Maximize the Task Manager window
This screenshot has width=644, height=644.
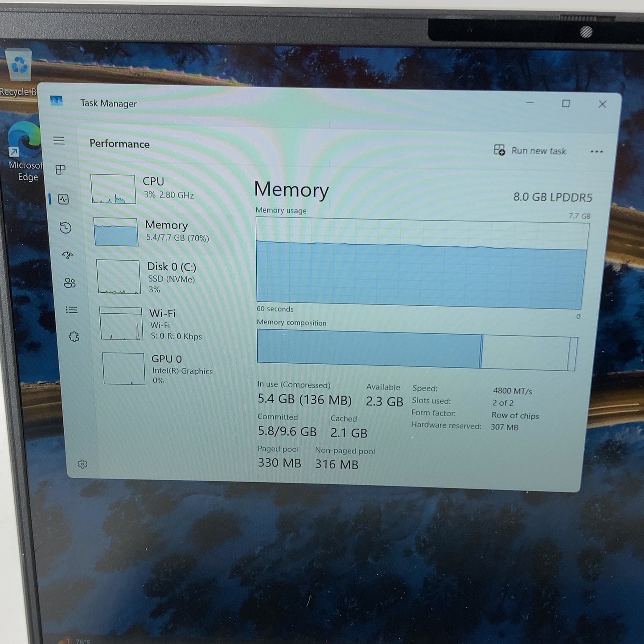click(x=566, y=103)
